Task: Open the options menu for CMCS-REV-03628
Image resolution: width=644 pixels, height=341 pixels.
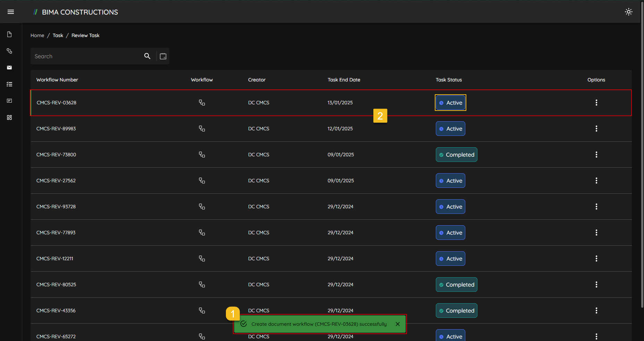Action: (x=596, y=103)
